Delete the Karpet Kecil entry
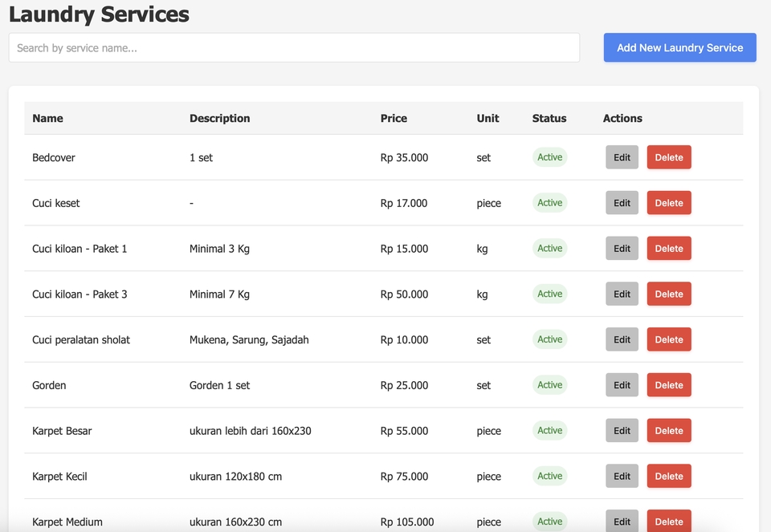 point(668,477)
